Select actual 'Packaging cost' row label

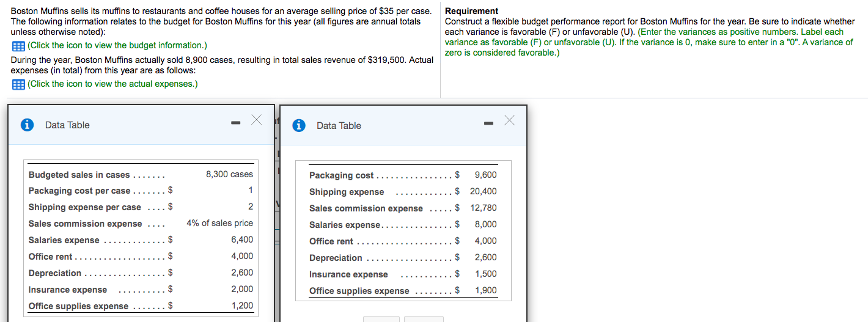(341, 175)
